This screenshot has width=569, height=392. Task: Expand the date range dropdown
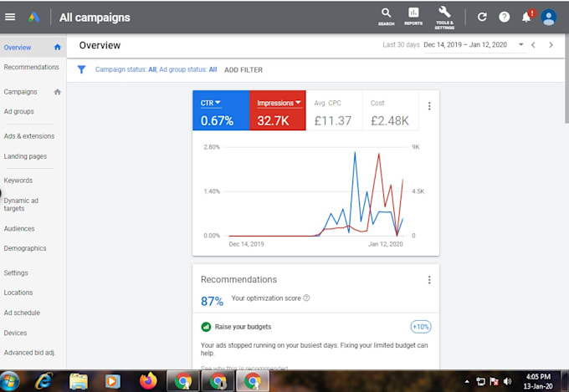click(520, 44)
